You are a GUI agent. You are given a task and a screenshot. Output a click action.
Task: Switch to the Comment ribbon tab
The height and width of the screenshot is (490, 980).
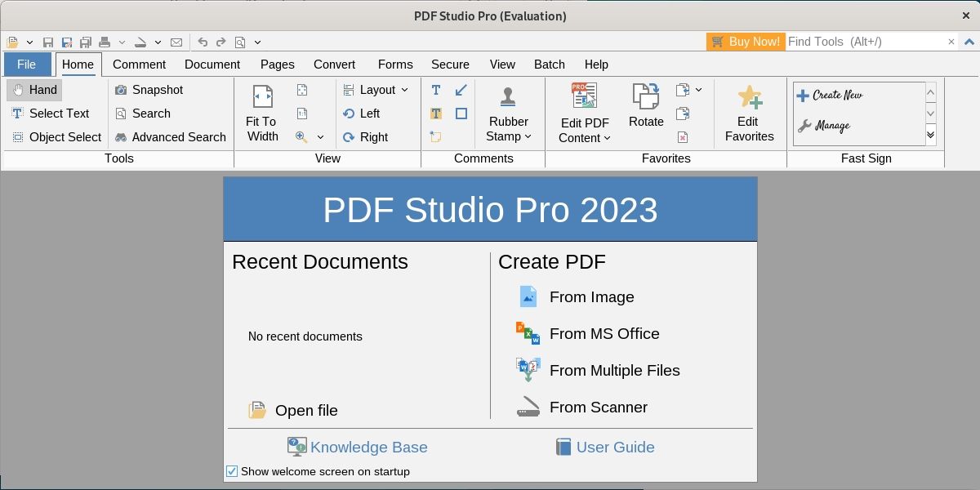(139, 65)
